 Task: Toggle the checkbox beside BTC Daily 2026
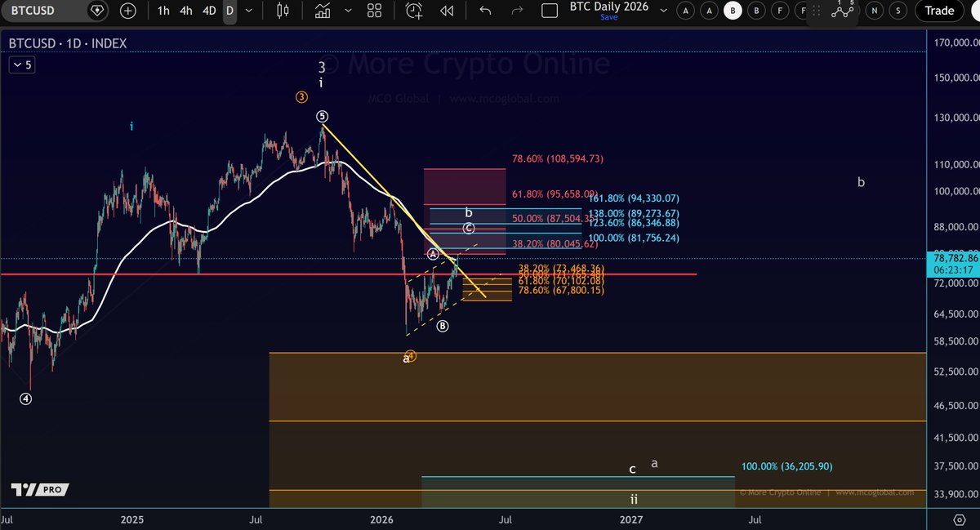tap(550, 10)
